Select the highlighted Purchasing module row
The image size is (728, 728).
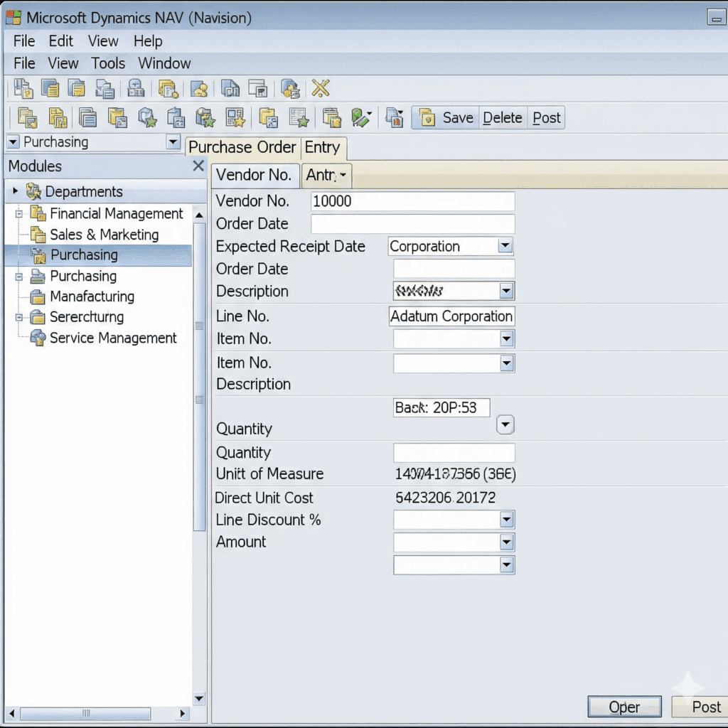pyautogui.click(x=98, y=255)
